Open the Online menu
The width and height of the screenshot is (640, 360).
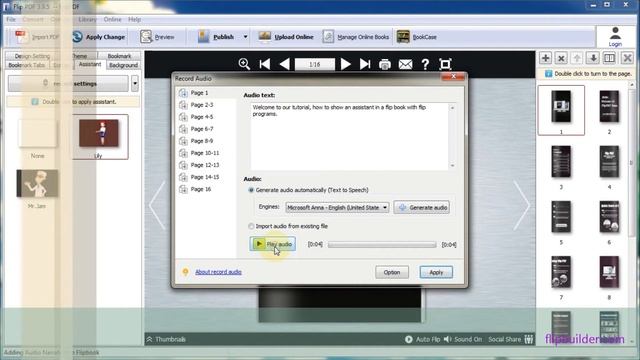coord(112,19)
